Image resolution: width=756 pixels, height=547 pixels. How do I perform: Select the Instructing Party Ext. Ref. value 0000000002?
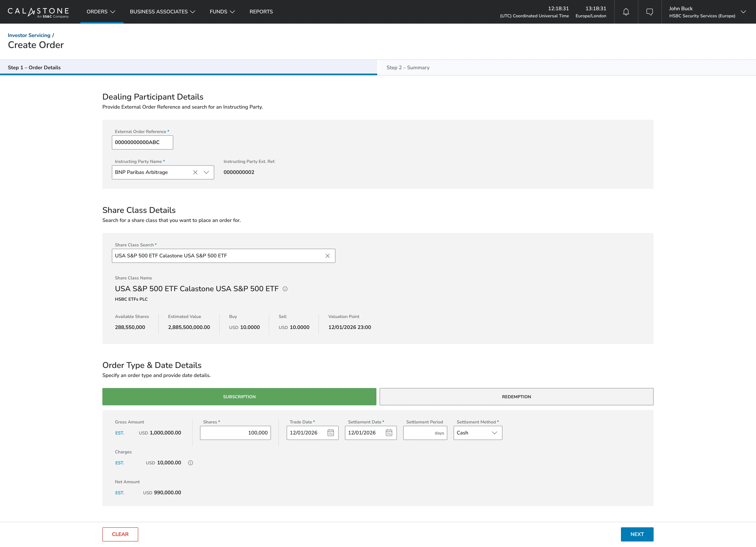(239, 172)
